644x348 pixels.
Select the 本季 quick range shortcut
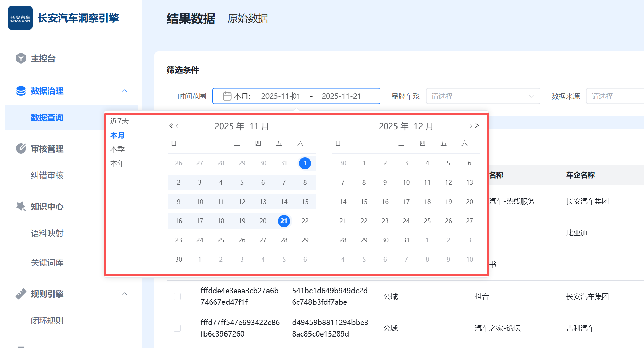117,149
